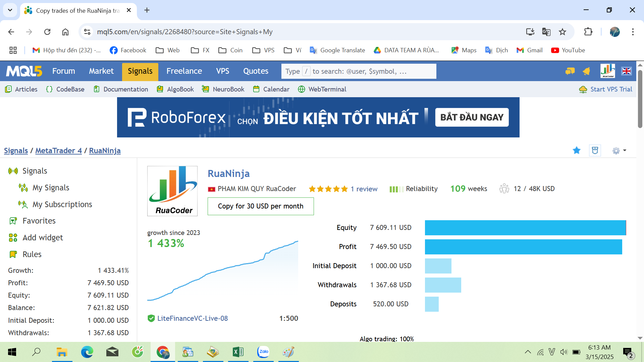Open the FX bookmarks folder
This screenshot has width=644, height=362.
pos(200,50)
